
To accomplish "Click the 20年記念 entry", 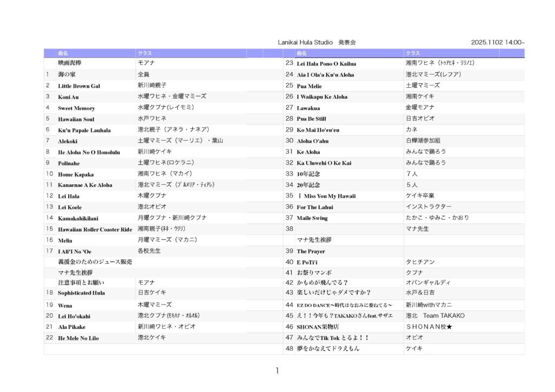I will click(308, 185).
